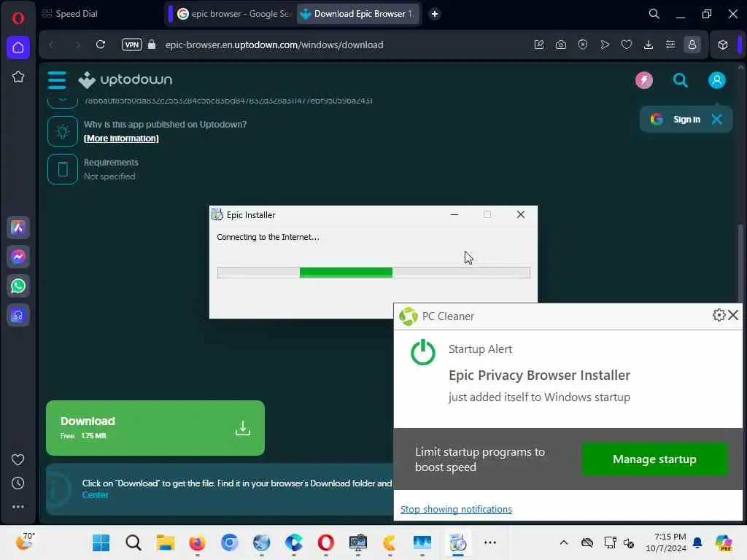The width and height of the screenshot is (747, 560).
Task: Click the Center link in info banner
Action: [96, 495]
